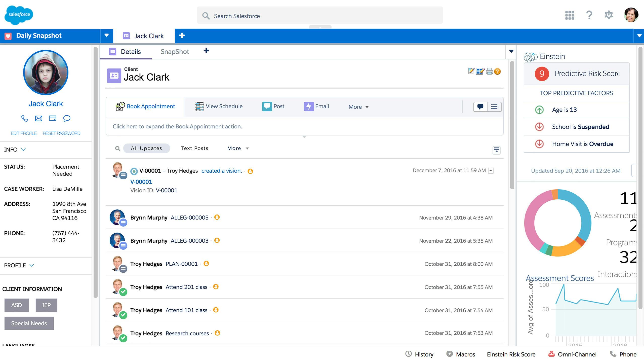Open the More feed filters dropdown

click(x=238, y=148)
